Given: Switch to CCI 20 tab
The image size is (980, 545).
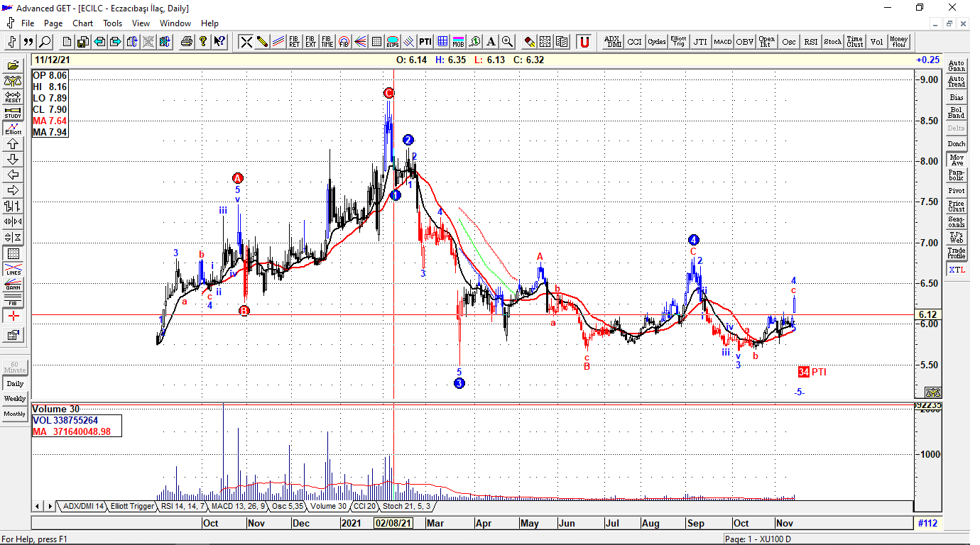Looking at the screenshot, I should [364, 507].
